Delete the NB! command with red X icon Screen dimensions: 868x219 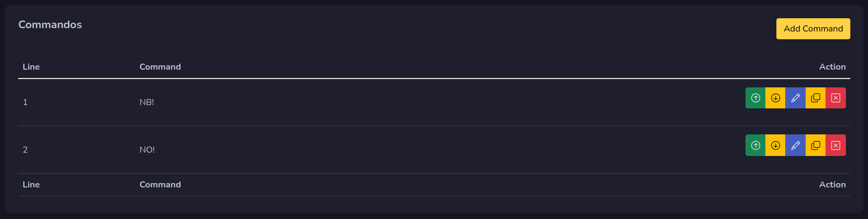(x=835, y=98)
